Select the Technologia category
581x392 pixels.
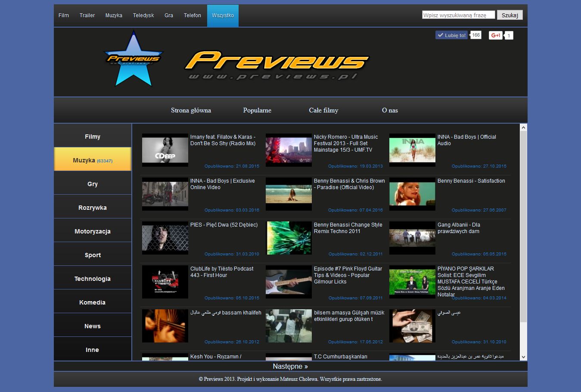(93, 279)
